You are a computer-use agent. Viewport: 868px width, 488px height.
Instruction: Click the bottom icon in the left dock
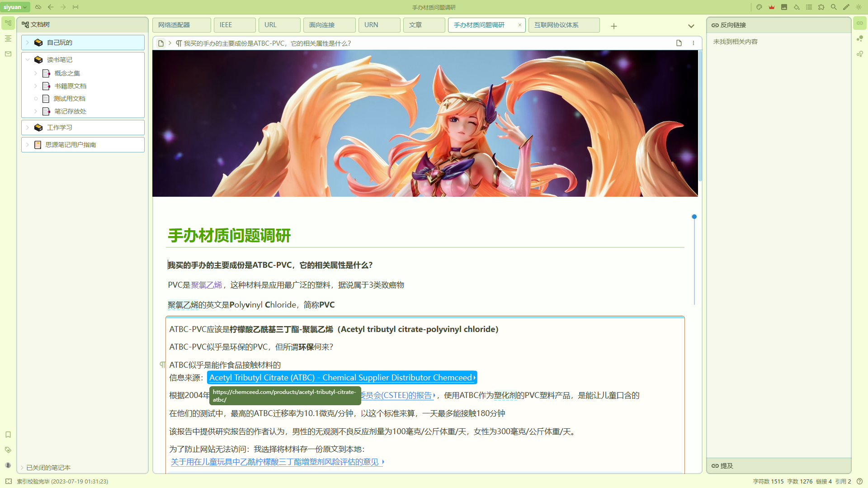coord(8,465)
